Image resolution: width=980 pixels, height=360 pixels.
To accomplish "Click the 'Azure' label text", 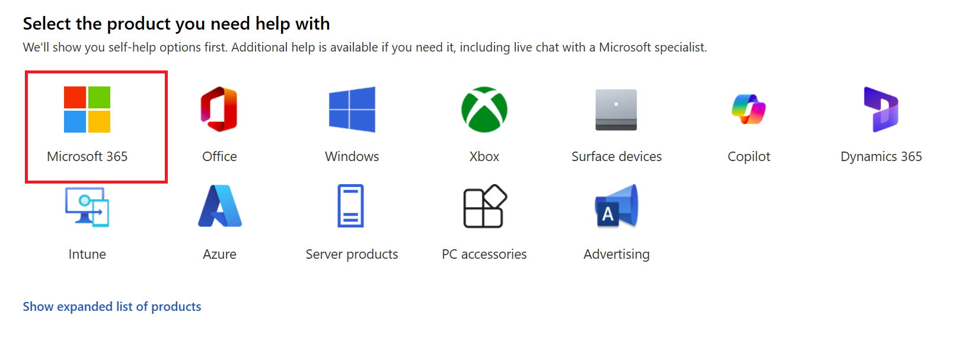I will click(219, 254).
